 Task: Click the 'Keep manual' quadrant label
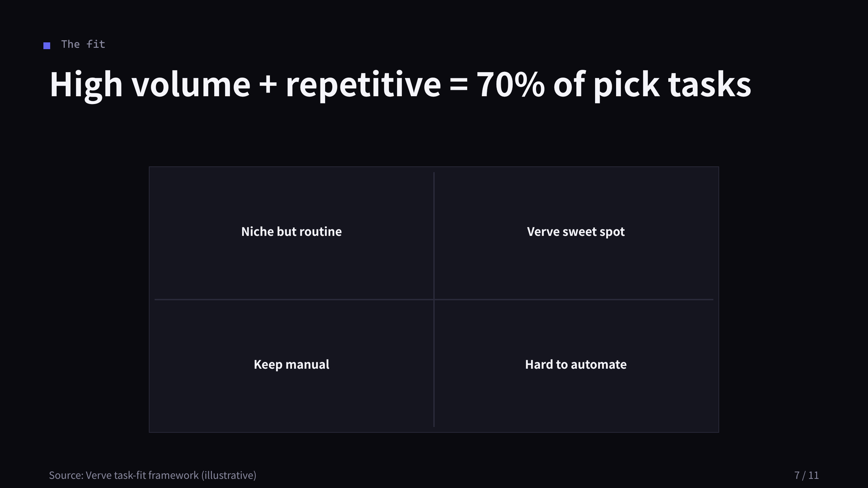point(292,365)
